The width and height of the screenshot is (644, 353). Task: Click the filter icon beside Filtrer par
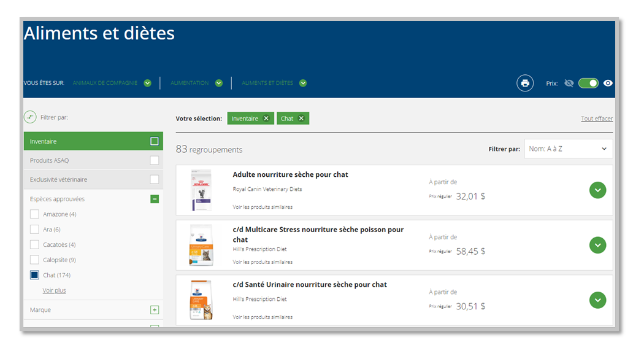click(30, 117)
